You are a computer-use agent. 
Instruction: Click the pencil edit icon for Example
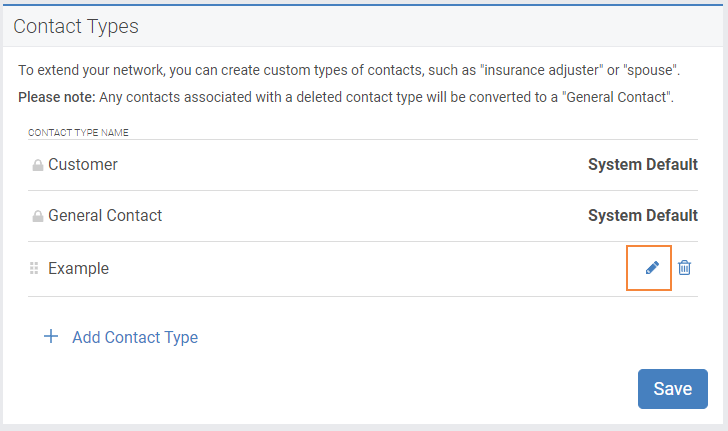(x=652, y=268)
